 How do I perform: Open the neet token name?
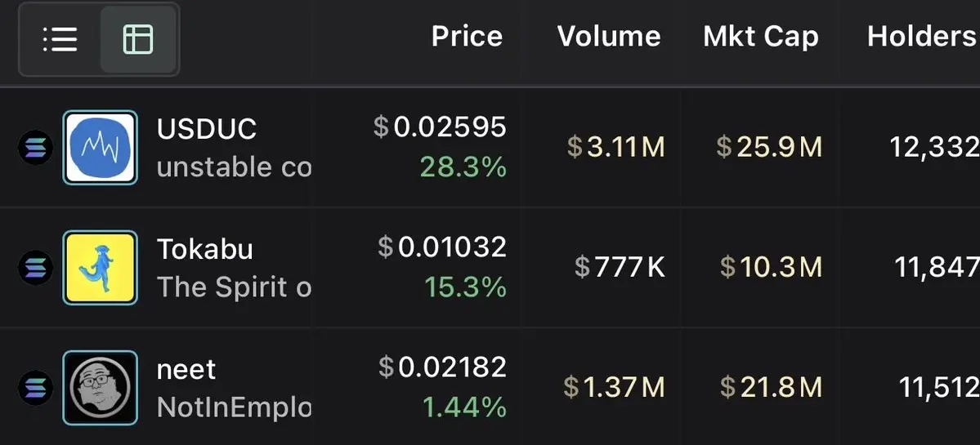tap(186, 370)
